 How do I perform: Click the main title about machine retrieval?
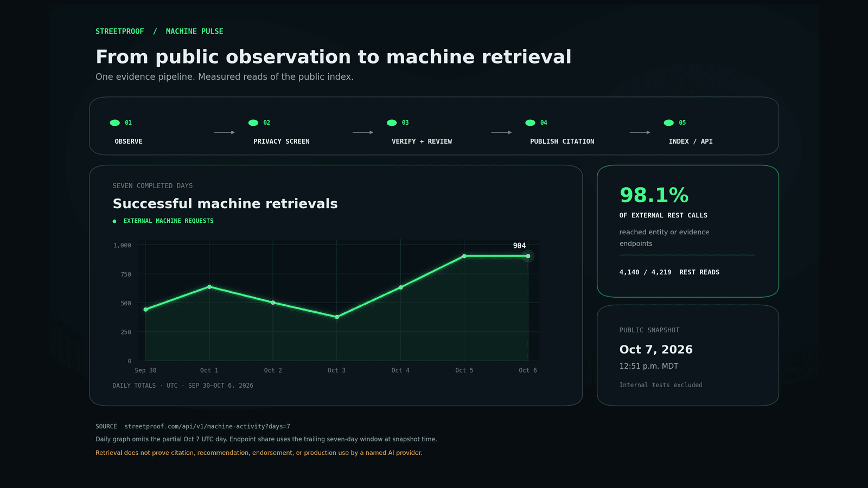[334, 57]
